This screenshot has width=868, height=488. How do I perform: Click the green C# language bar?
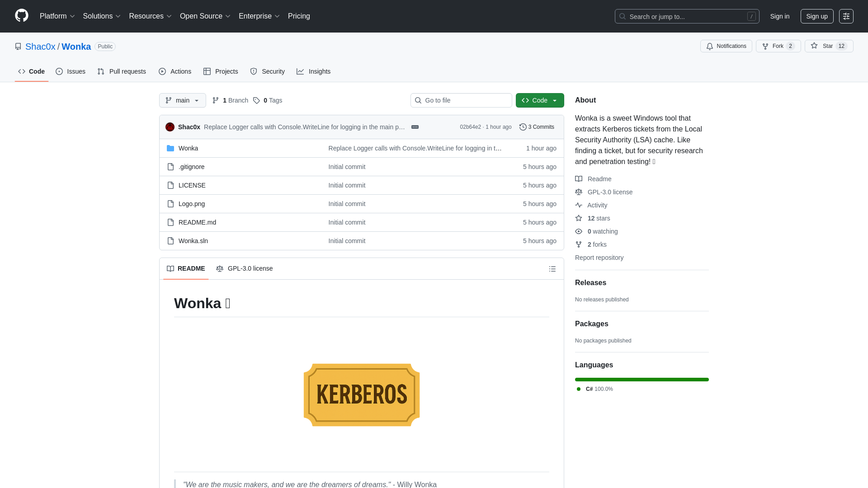(x=641, y=380)
